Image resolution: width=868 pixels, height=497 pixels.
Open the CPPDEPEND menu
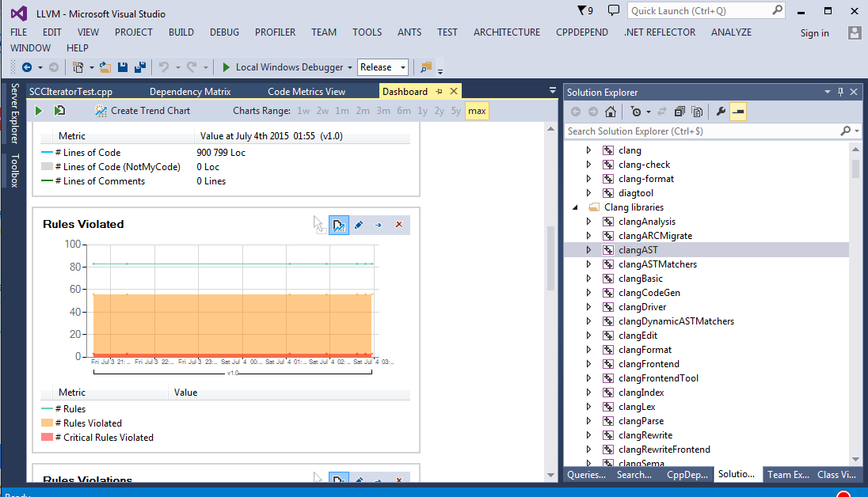(x=582, y=32)
